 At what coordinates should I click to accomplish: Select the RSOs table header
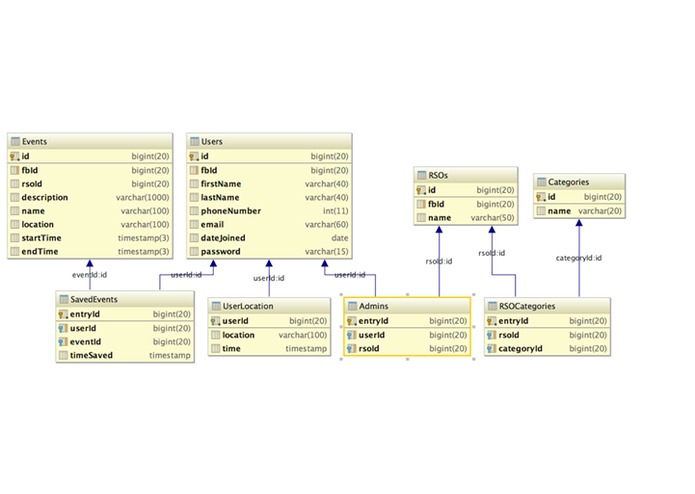tap(465, 175)
